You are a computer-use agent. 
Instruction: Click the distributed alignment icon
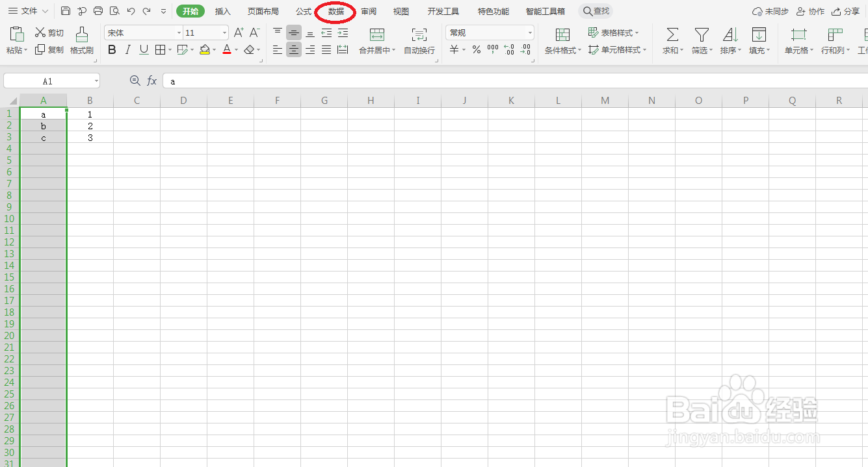point(343,50)
